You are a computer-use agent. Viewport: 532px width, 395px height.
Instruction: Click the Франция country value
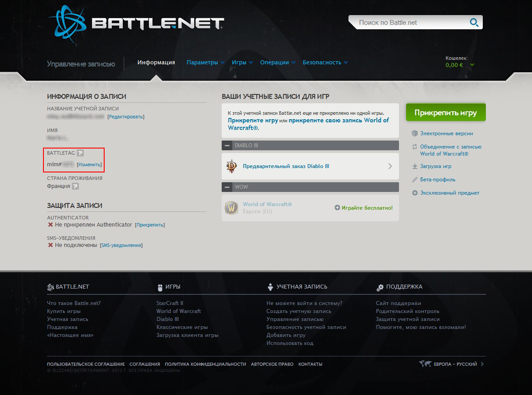click(59, 186)
